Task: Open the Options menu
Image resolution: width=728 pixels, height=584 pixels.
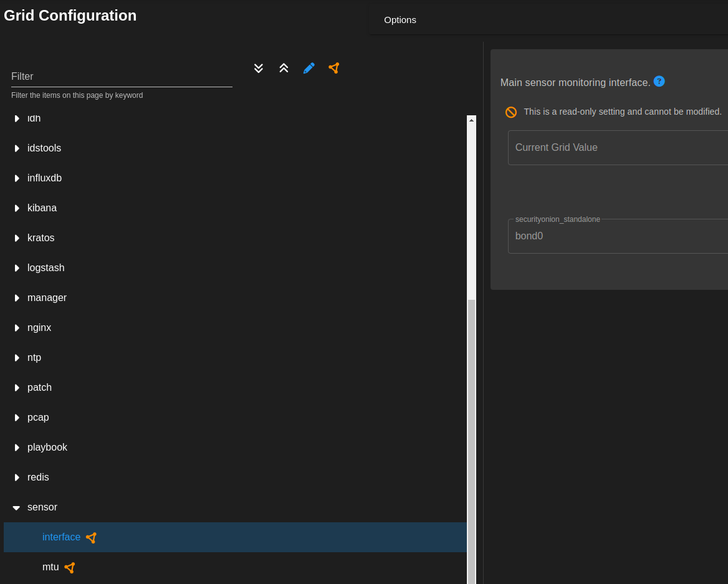Action: [400, 20]
